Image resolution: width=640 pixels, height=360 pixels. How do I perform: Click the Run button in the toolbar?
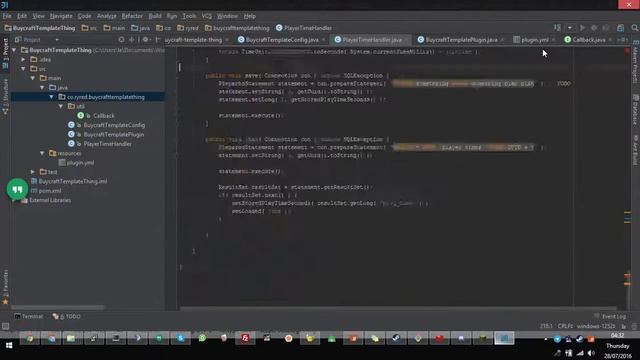click(x=582, y=28)
